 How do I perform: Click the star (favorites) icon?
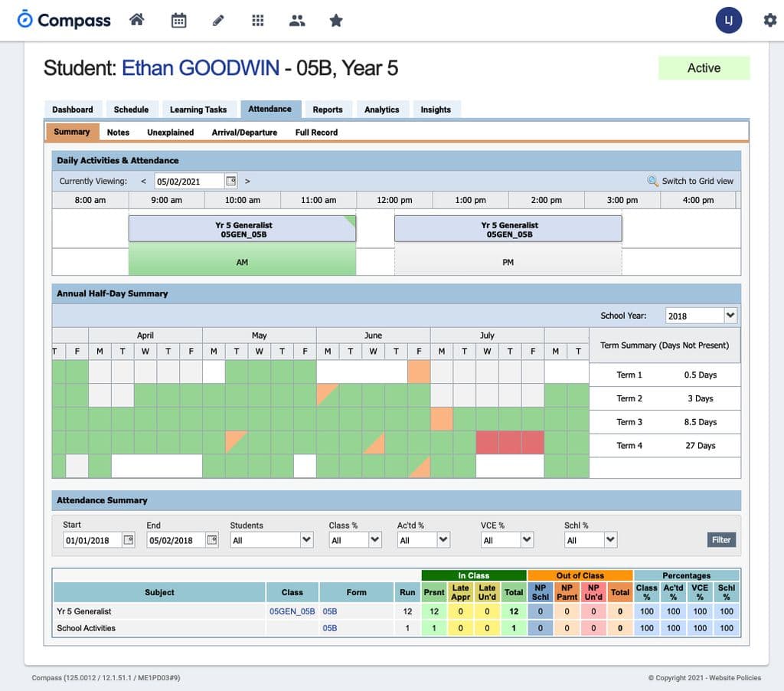(336, 19)
